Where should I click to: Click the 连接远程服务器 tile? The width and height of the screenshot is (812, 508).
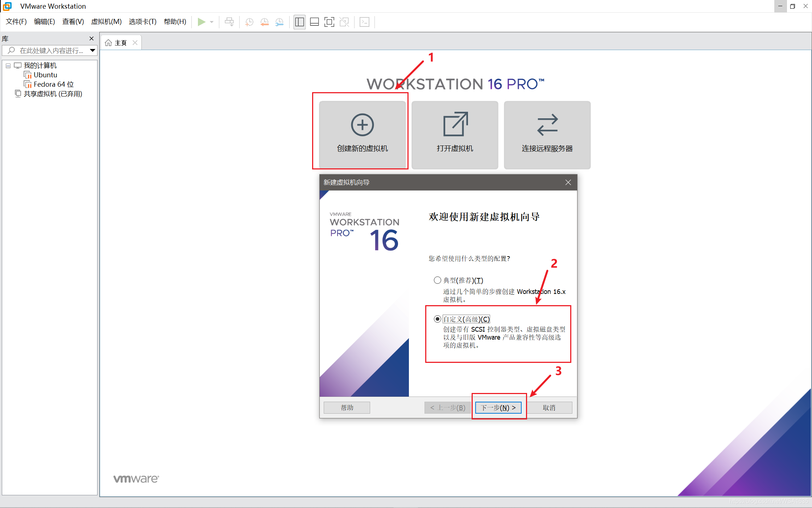click(x=547, y=135)
